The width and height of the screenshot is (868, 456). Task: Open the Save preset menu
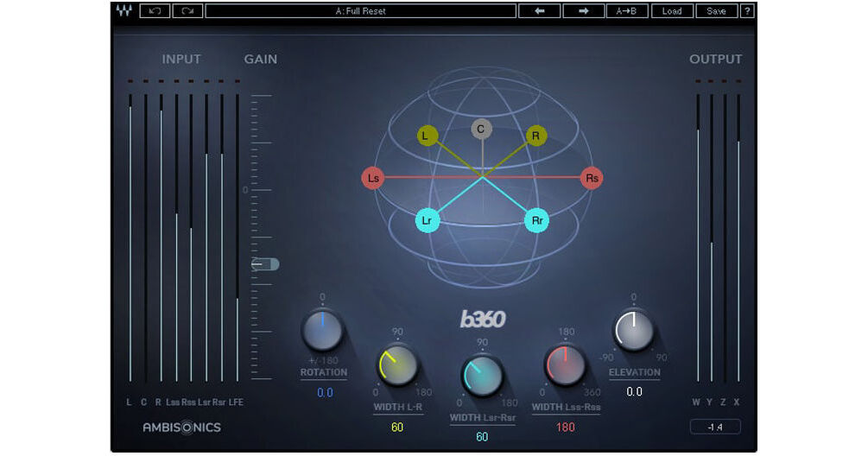click(x=716, y=11)
